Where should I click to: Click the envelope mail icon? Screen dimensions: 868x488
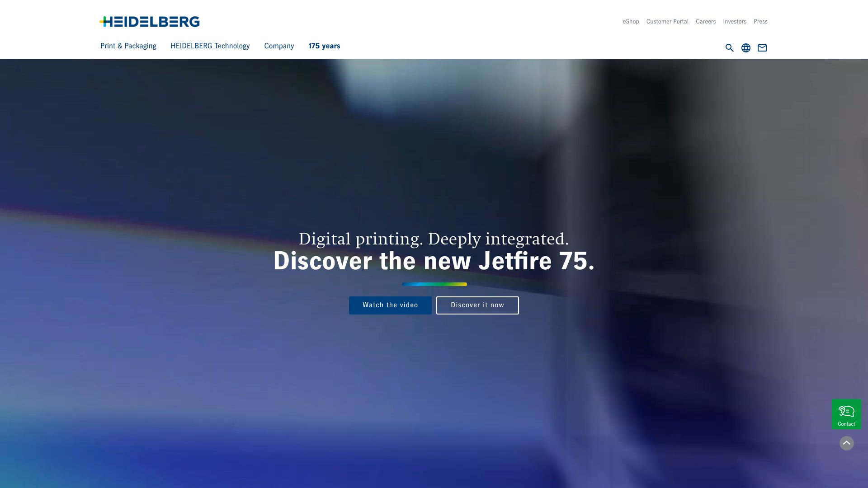click(762, 48)
